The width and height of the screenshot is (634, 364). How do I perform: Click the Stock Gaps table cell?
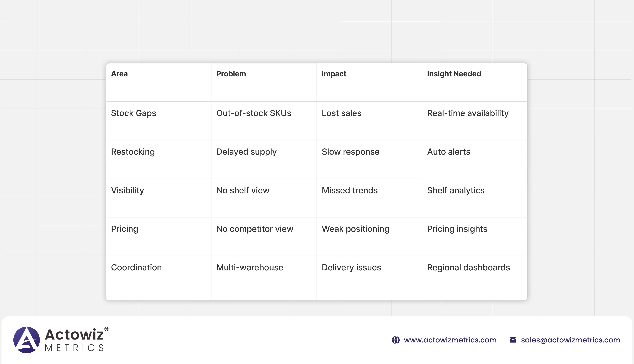click(x=133, y=113)
